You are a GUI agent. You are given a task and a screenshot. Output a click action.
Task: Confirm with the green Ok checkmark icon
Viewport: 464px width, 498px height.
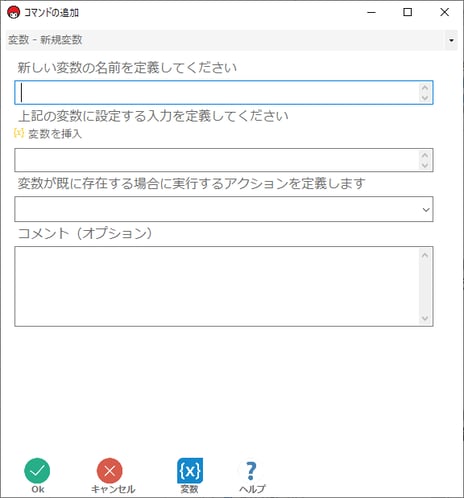click(37, 470)
